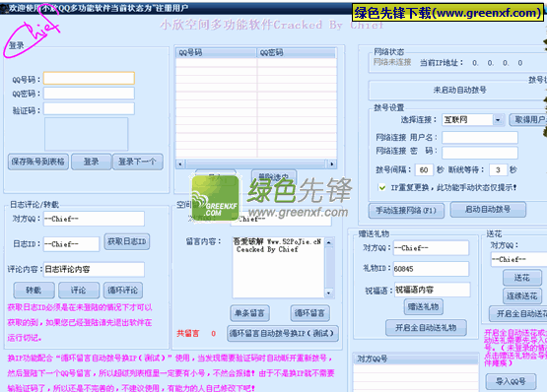
Task: Click the 评论内容 input field
Action: [x=94, y=269]
